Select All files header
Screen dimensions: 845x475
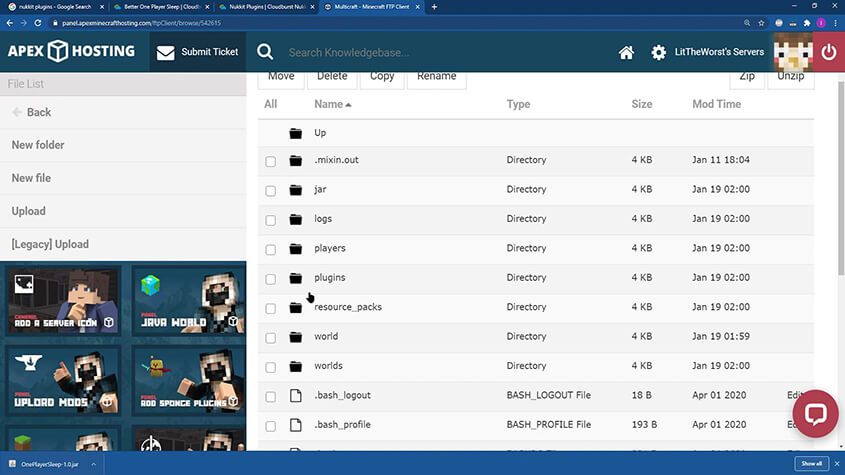click(271, 104)
